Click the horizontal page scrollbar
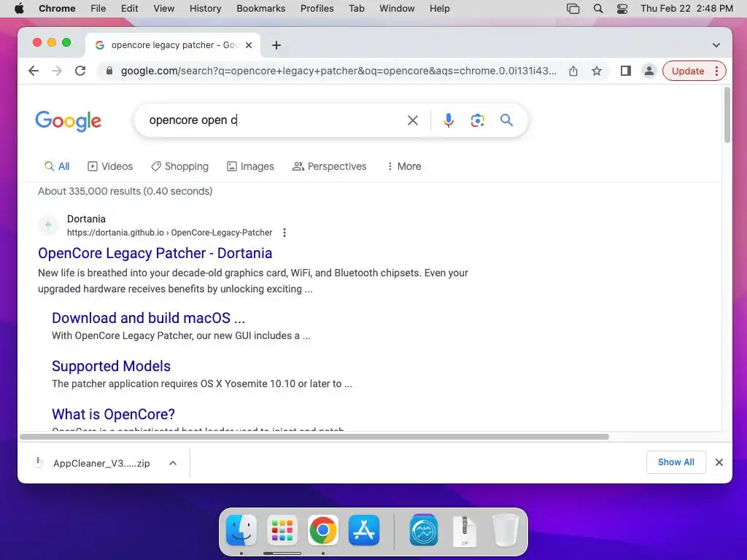This screenshot has width=747, height=560. [x=314, y=437]
